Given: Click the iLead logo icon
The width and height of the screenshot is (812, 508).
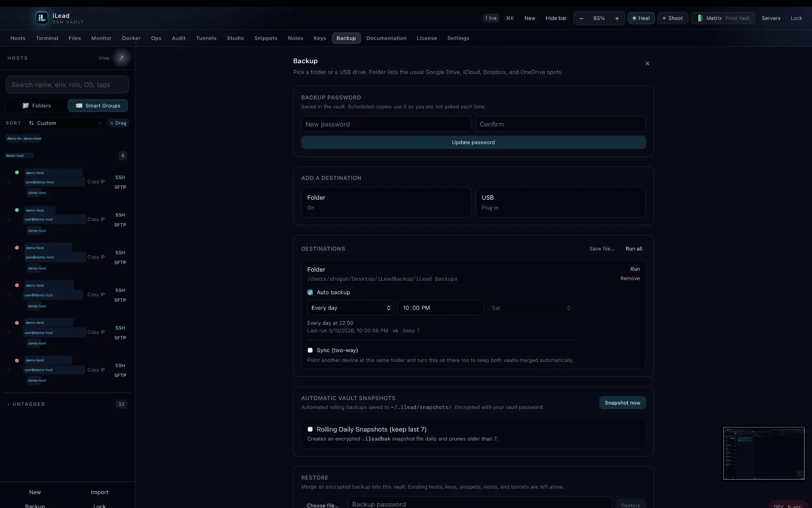Looking at the screenshot, I should pos(42,18).
